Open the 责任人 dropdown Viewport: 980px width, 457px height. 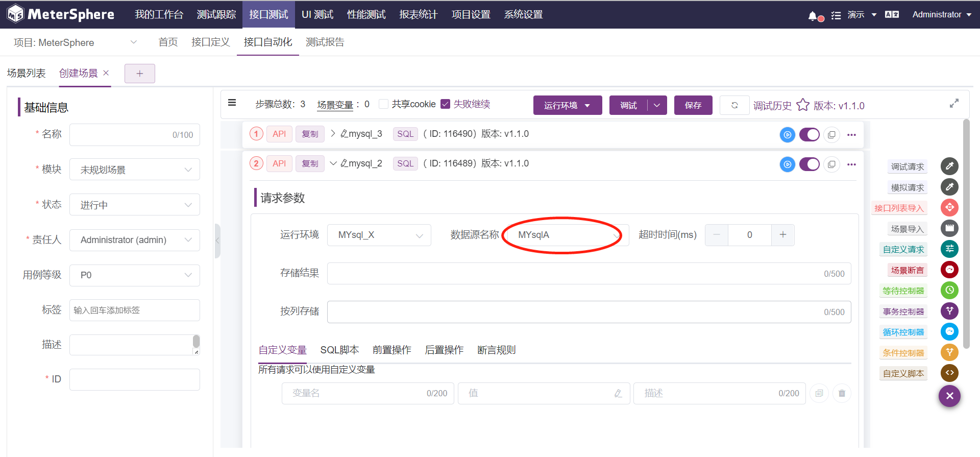pos(135,240)
